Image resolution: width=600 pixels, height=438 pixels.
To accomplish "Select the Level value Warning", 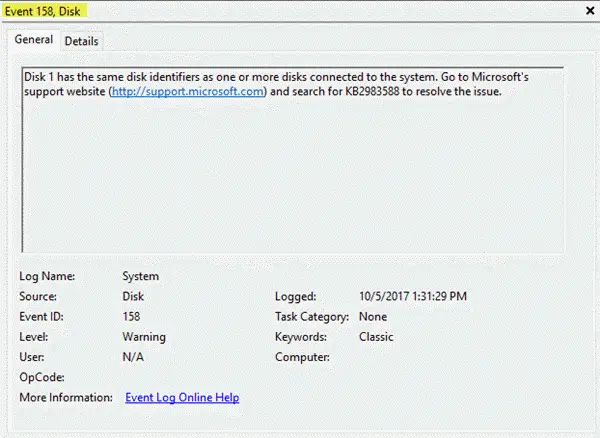I will tap(144, 337).
